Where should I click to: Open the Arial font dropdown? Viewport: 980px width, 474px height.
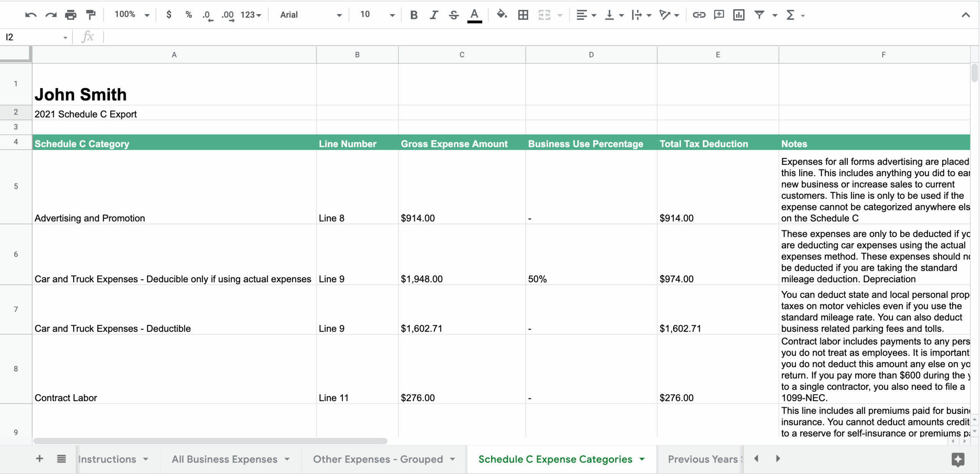click(x=310, y=15)
